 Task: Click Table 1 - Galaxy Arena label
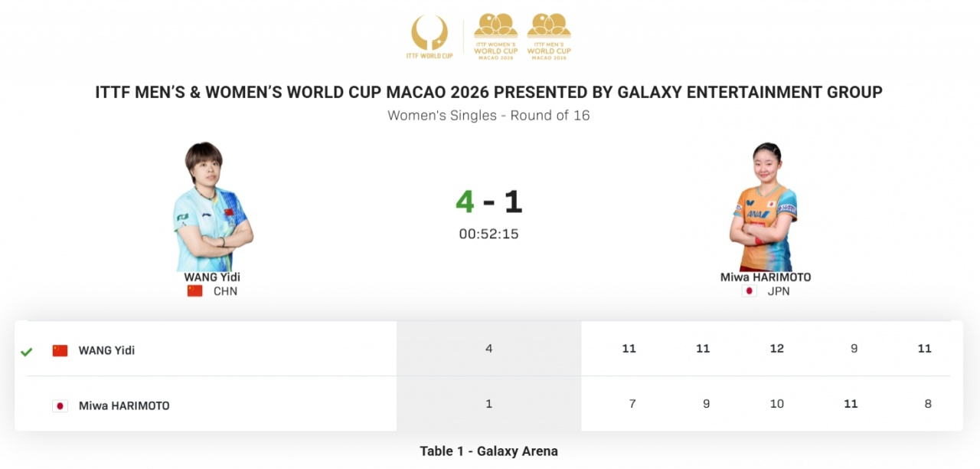tap(488, 451)
